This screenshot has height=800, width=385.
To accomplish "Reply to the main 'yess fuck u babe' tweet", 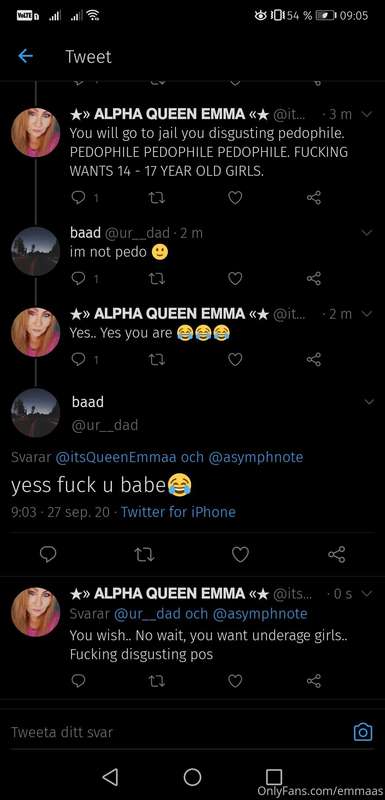I will [x=48, y=554].
